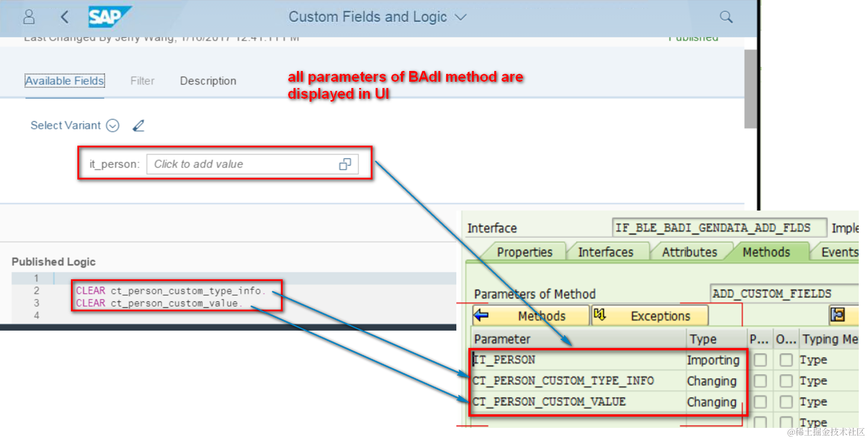
Task: Click line 3 CLEAR ct_person_custom_value code
Action: click(x=158, y=303)
